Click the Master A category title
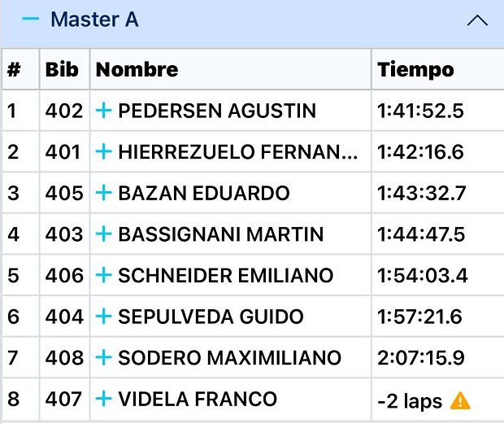The width and height of the screenshot is (504, 424). [94, 20]
